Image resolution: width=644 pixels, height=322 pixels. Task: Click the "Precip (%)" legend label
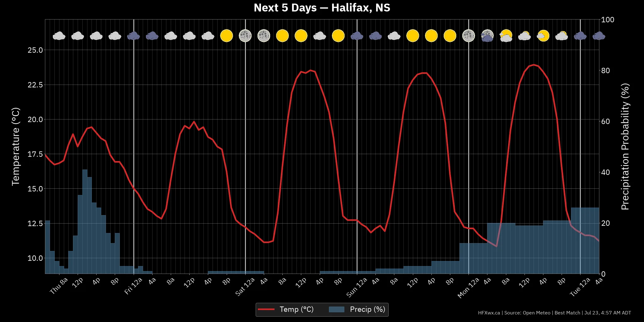click(368, 309)
